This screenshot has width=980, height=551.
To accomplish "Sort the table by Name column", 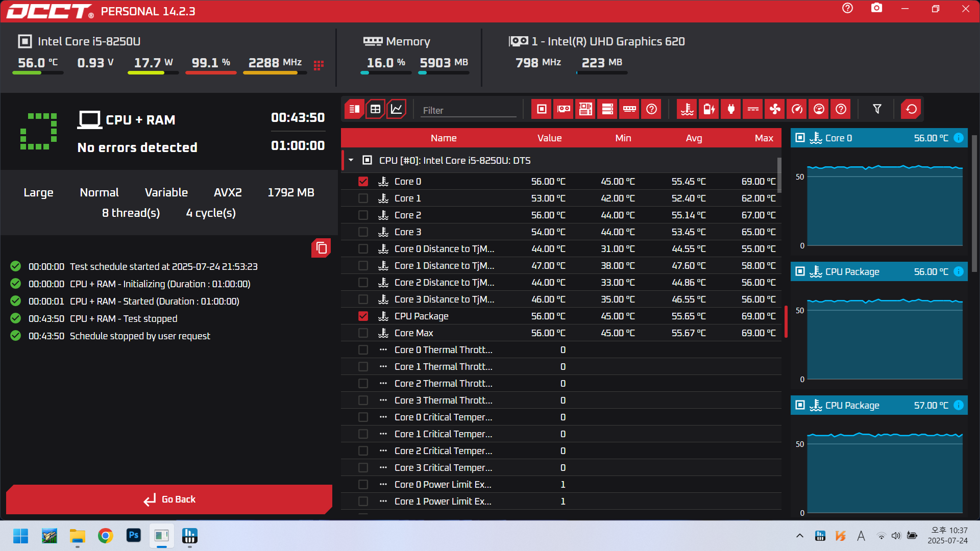I will click(x=444, y=138).
